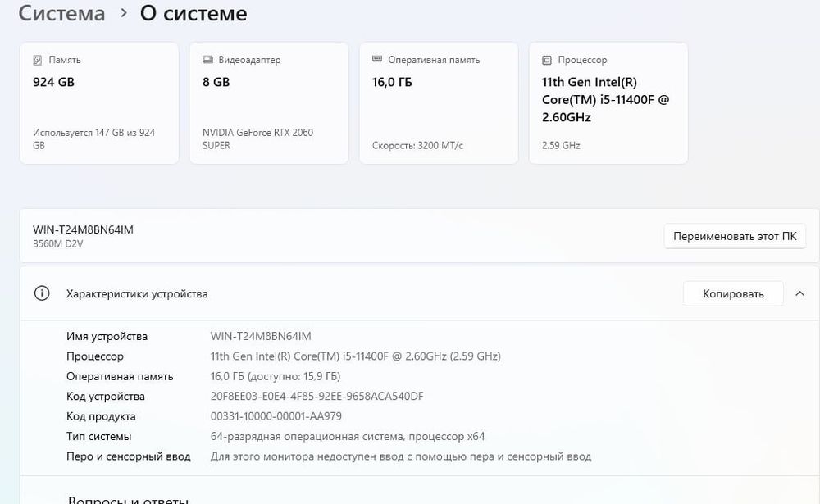820x504 pixels.
Task: Click the breadcrumb arrow separator after Система
Action: click(x=124, y=13)
